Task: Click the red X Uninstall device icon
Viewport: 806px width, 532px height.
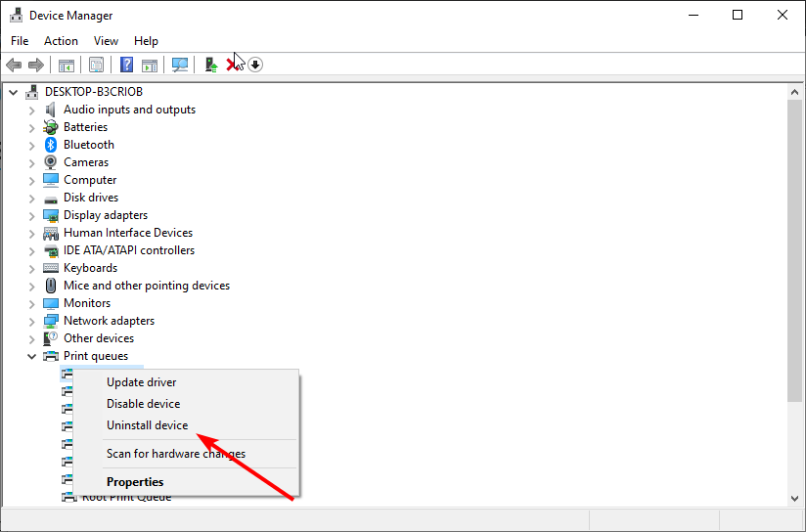Action: point(232,65)
